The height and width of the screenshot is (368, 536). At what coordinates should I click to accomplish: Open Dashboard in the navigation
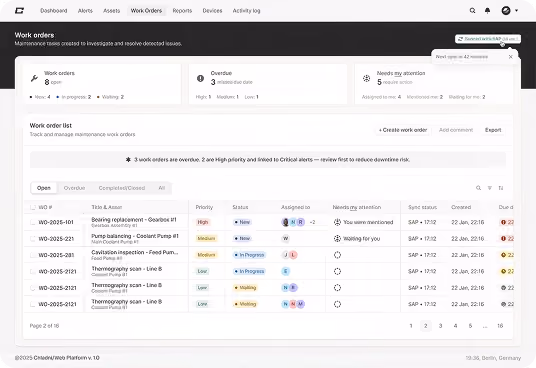(54, 11)
